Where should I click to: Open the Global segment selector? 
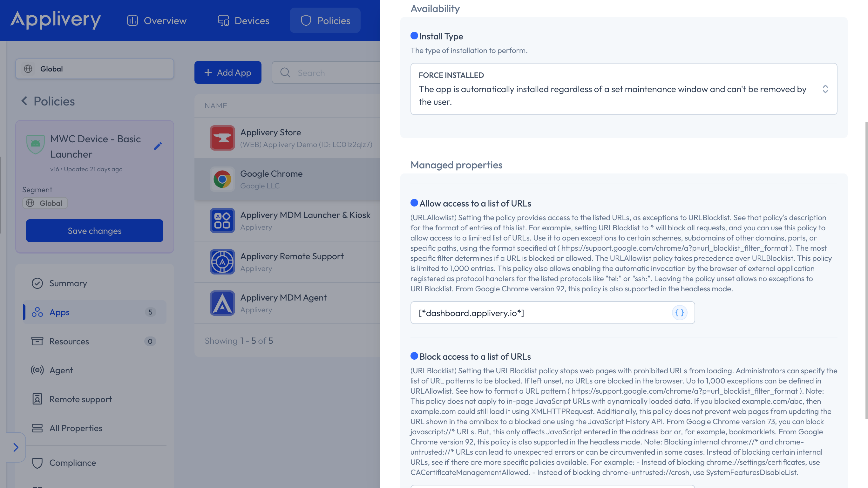94,69
